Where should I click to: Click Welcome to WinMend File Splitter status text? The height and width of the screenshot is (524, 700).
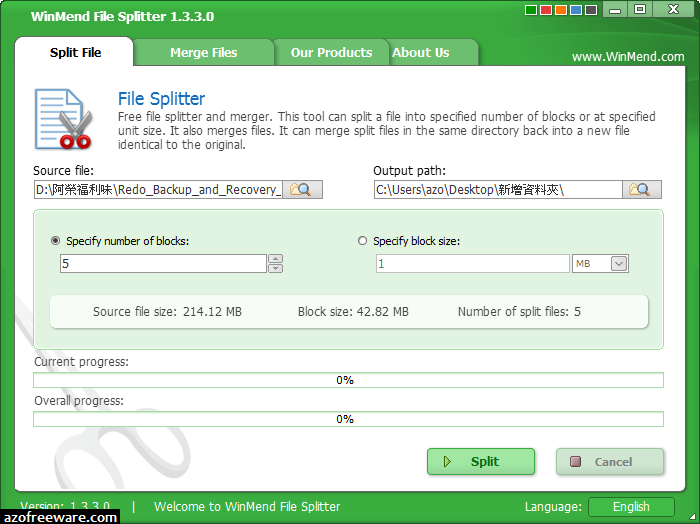click(x=247, y=507)
